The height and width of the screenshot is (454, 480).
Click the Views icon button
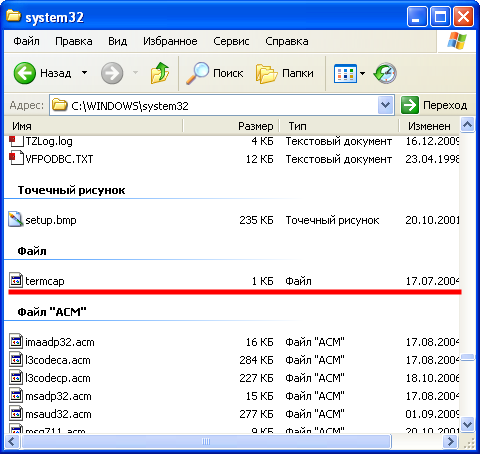click(x=345, y=73)
